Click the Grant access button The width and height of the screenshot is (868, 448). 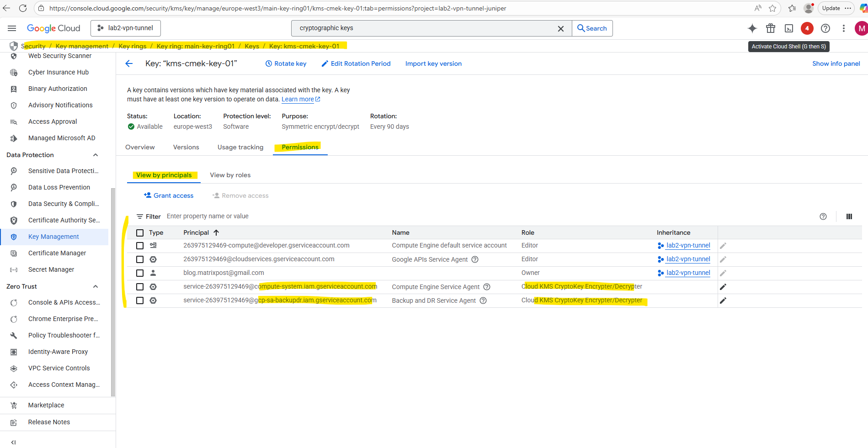[169, 195]
